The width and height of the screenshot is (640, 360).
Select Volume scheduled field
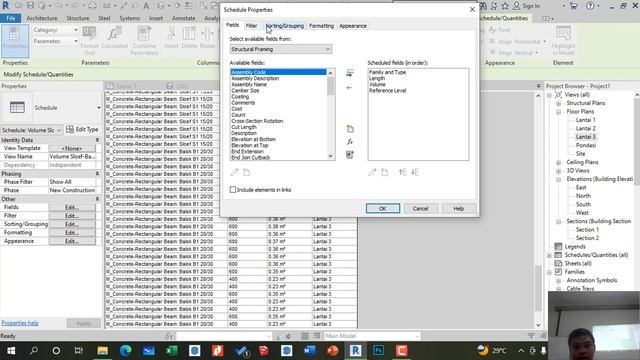[377, 84]
